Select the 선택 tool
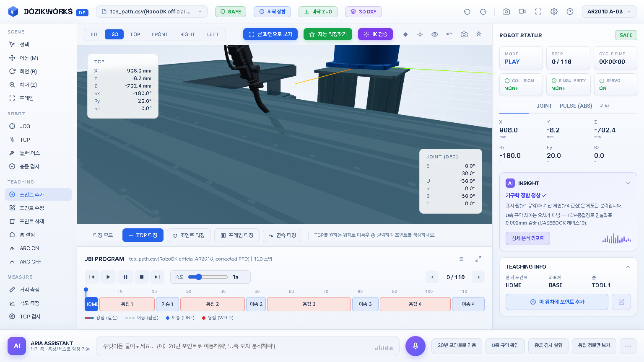The image size is (644, 362). [x=38, y=44]
